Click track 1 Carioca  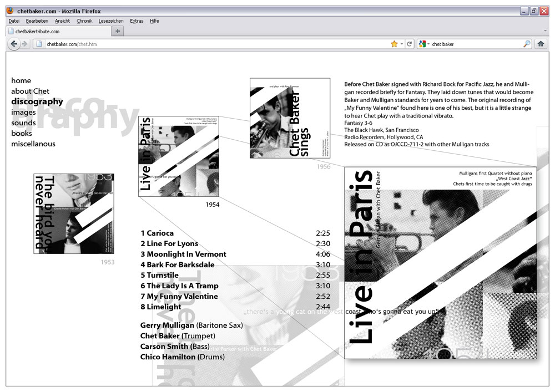[x=157, y=233]
